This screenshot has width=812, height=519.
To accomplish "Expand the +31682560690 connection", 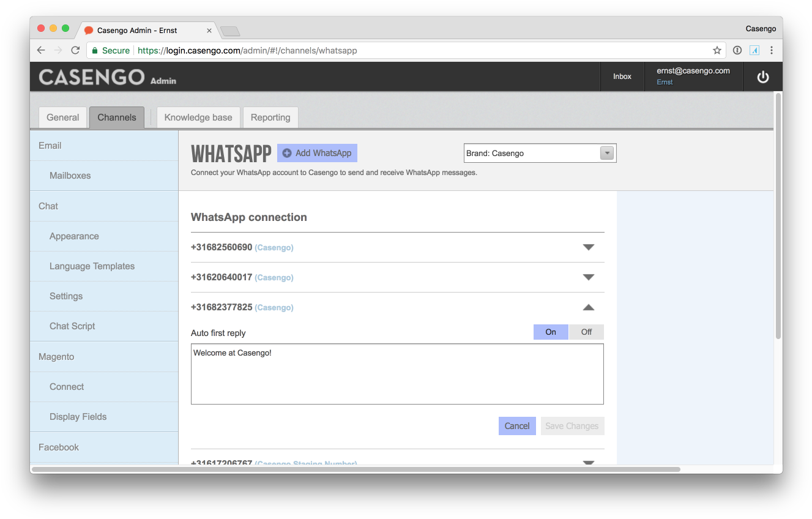I will coord(589,247).
